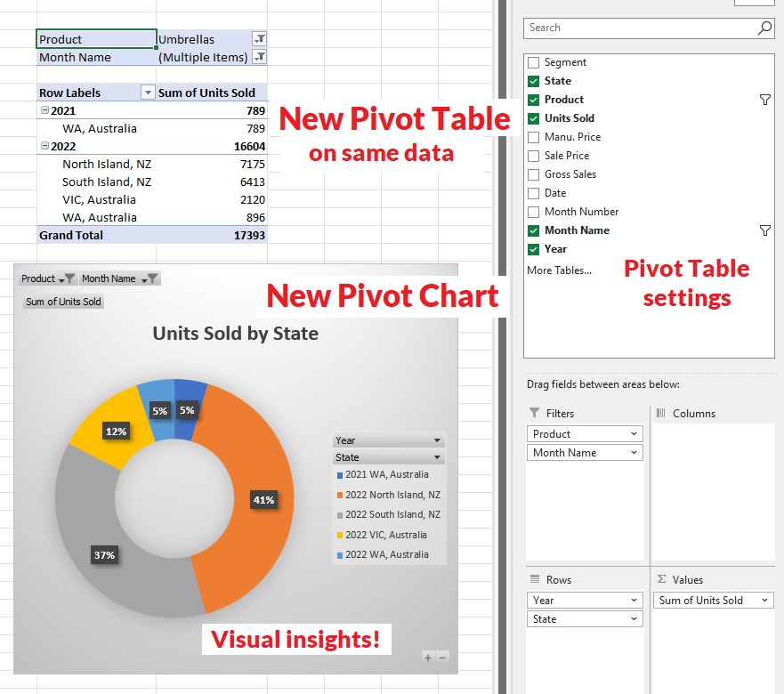Click the Columns area icon

[x=661, y=413]
